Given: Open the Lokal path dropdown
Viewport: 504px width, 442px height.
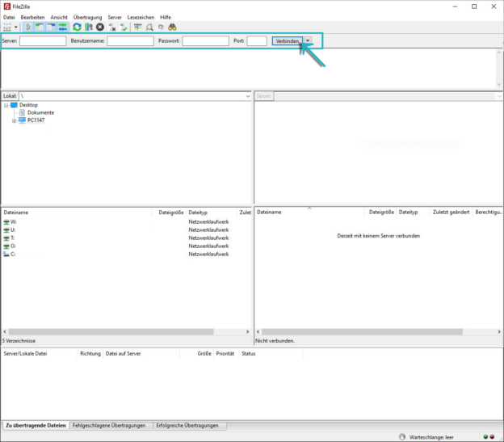Looking at the screenshot, I should click(247, 96).
